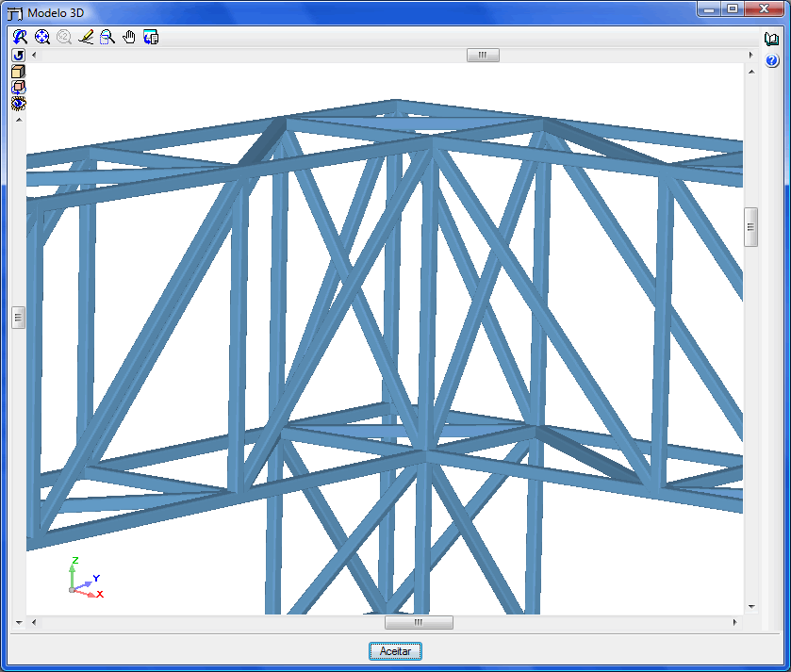Select the pencil redraw tool
The height and width of the screenshot is (672, 791).
(x=86, y=37)
